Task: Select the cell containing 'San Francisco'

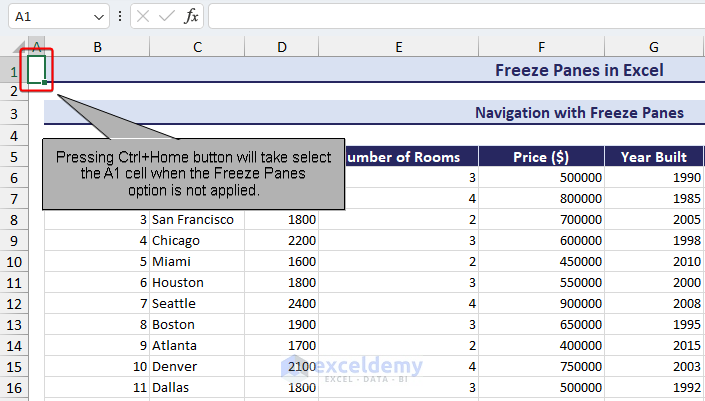Action: click(196, 219)
